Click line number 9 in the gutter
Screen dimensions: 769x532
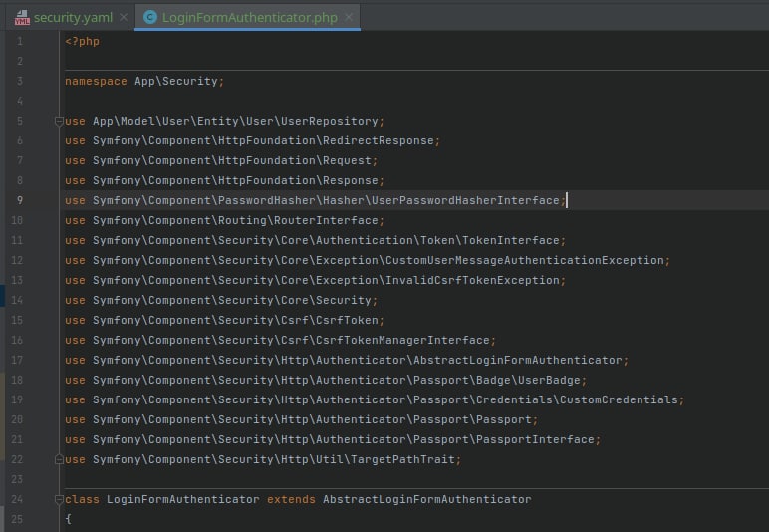coord(19,200)
